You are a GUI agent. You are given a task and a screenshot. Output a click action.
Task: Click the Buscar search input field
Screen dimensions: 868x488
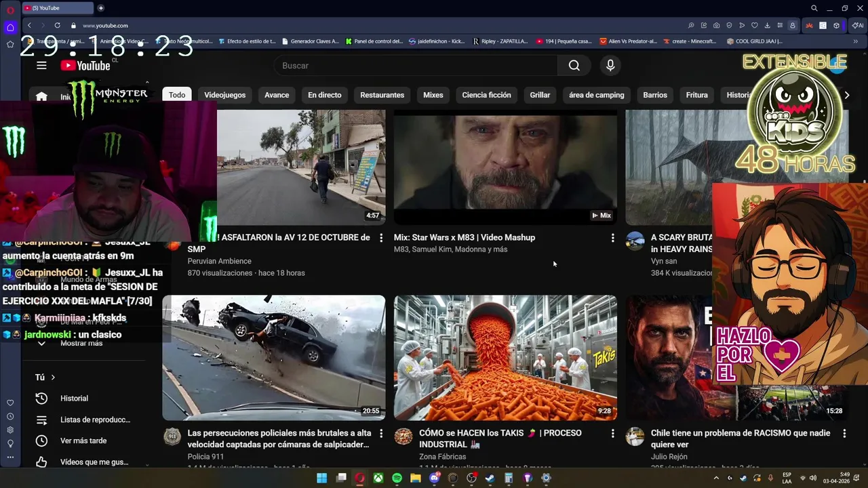(x=416, y=65)
